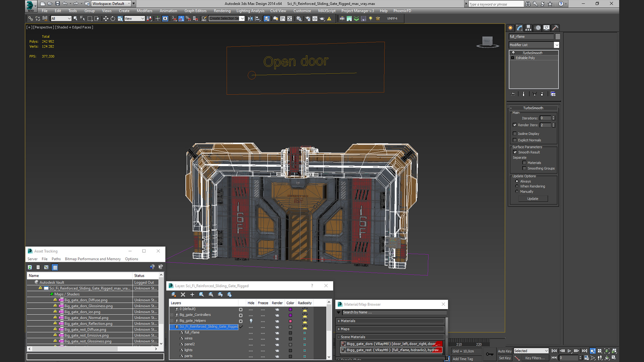Activate Select and Move tool
Viewport: 644px width, 362px height.
tap(106, 19)
